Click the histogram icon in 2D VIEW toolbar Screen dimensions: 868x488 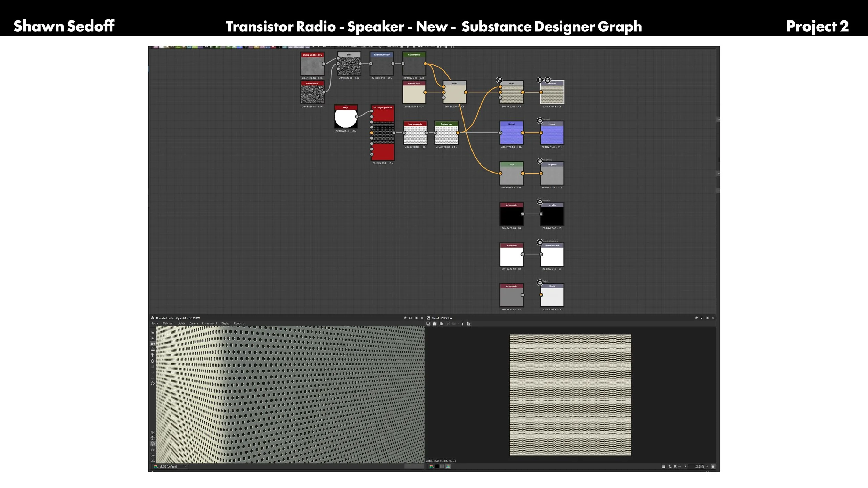(x=469, y=323)
